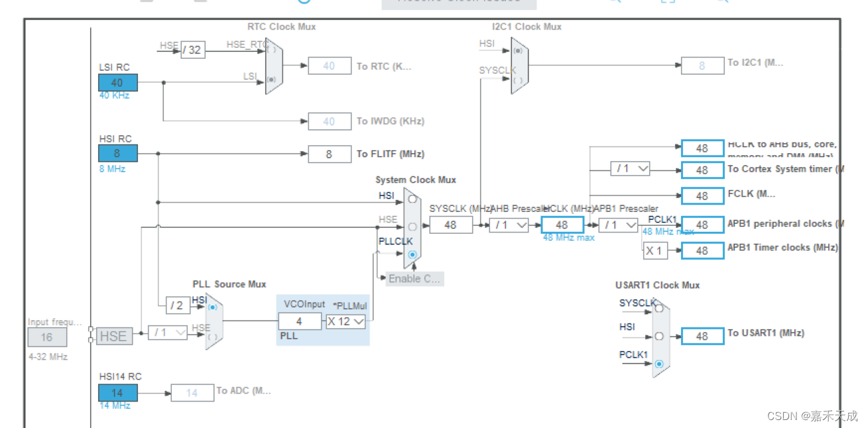Image resolution: width=868 pixels, height=428 pixels.
Task: Open the APB1 Prescaler dropdown
Action: [x=618, y=225]
